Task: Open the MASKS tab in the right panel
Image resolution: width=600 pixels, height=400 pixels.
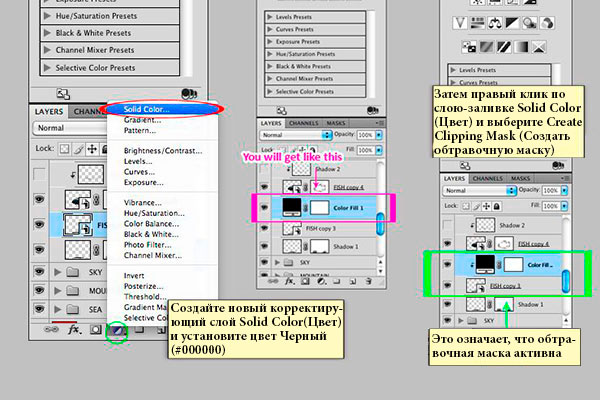Action: 520,178
